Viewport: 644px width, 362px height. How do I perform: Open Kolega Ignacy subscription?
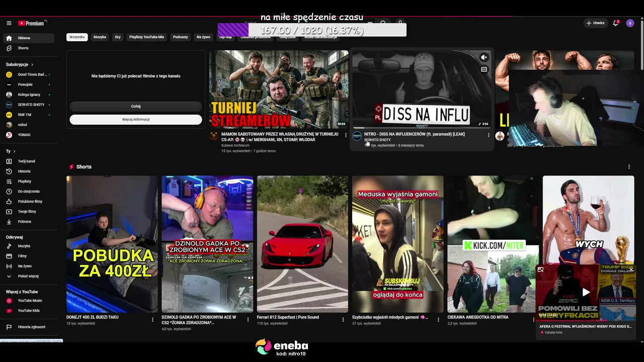[x=29, y=95]
